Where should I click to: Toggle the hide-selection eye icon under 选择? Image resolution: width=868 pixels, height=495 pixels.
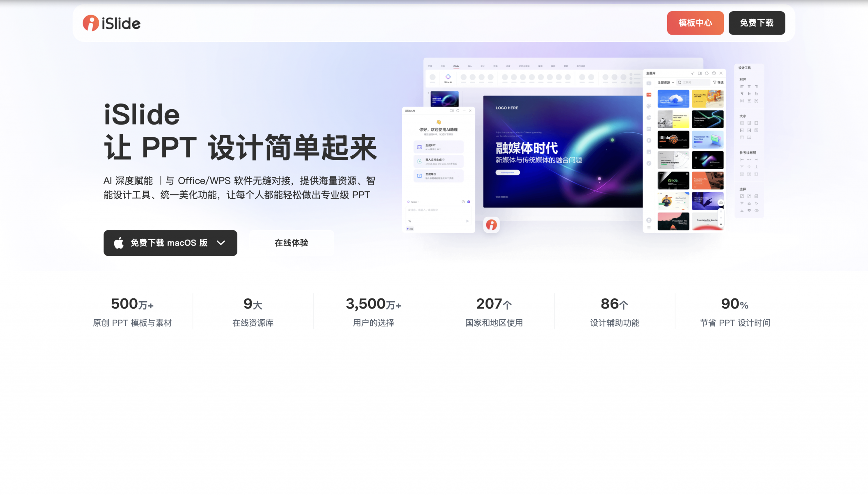coord(756,210)
